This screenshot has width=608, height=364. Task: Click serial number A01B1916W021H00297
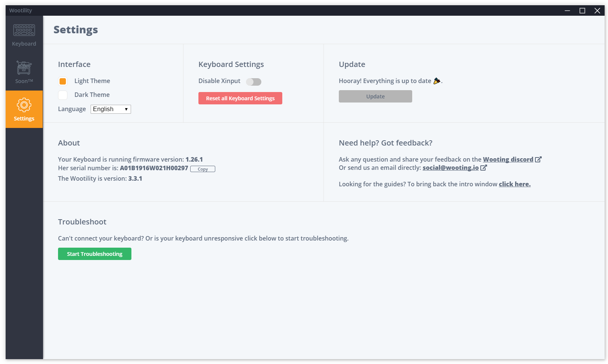tap(154, 168)
